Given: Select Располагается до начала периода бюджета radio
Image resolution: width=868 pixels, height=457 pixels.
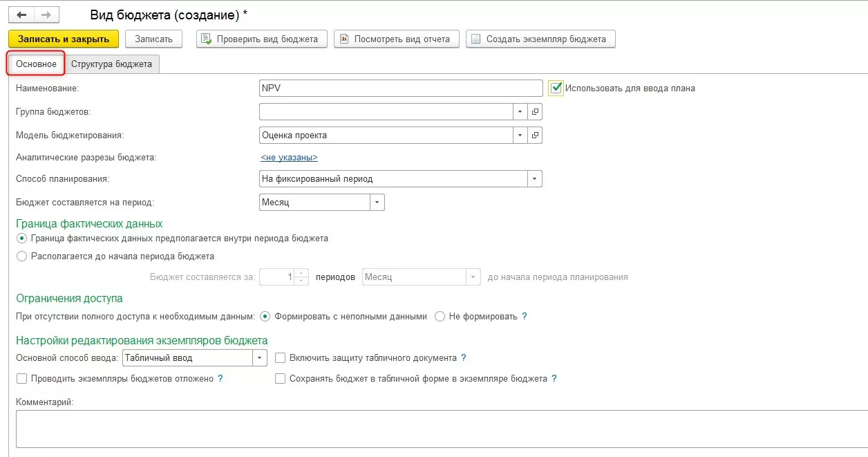Looking at the screenshot, I should [x=22, y=256].
